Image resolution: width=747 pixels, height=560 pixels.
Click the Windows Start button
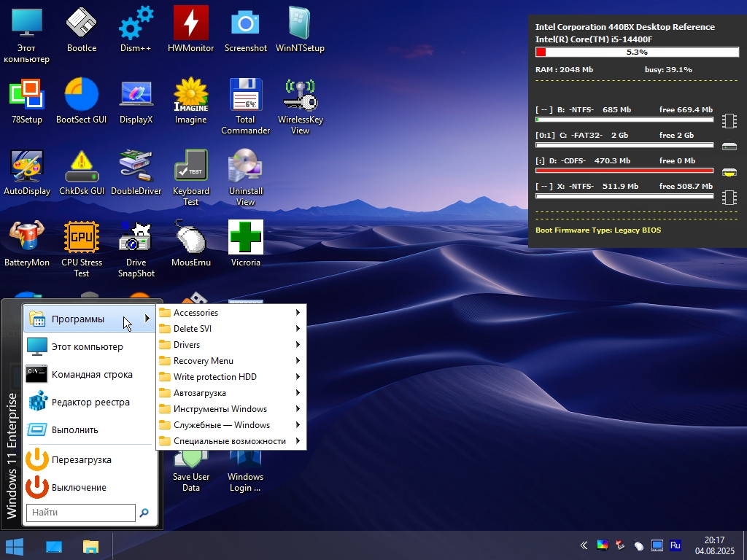15,547
